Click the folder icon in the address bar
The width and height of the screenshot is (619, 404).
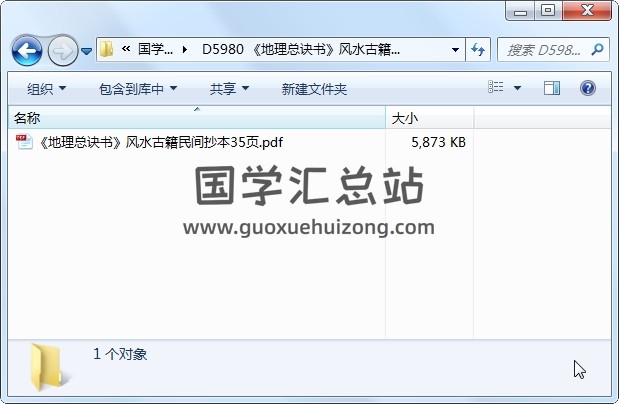coord(106,49)
